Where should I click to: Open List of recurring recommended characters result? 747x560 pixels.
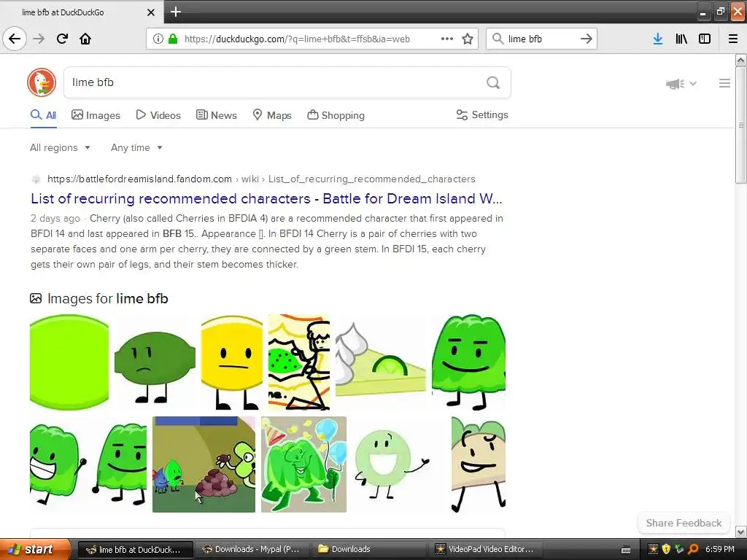(266, 198)
